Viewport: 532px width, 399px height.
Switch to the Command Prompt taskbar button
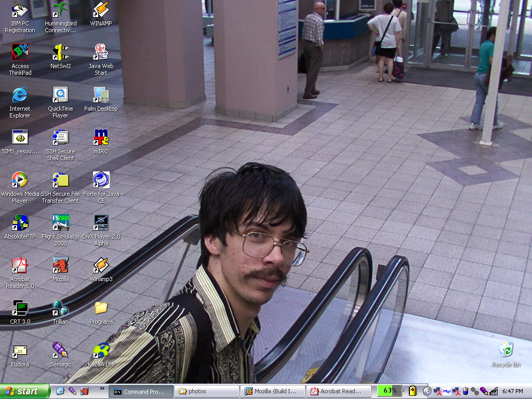(x=140, y=391)
